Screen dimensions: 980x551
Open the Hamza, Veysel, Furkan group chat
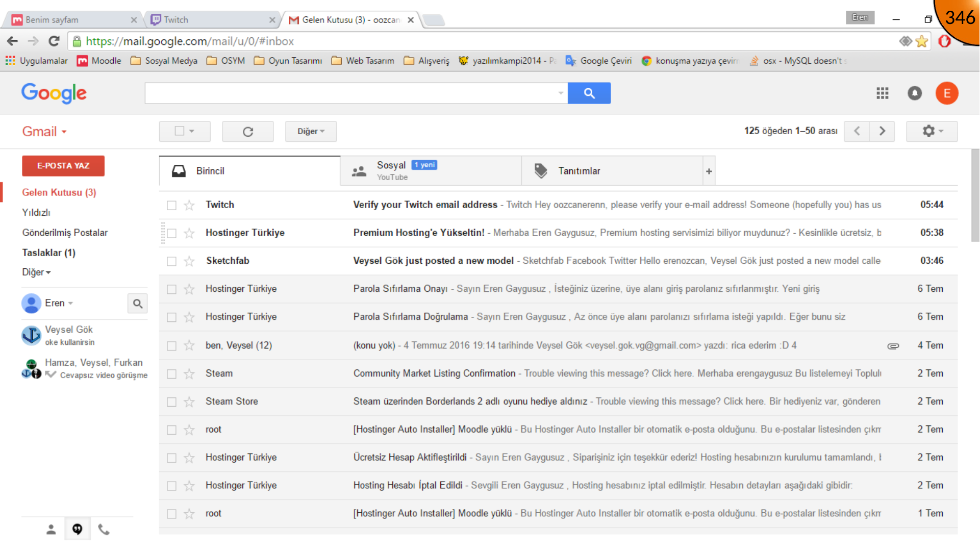pyautogui.click(x=84, y=368)
